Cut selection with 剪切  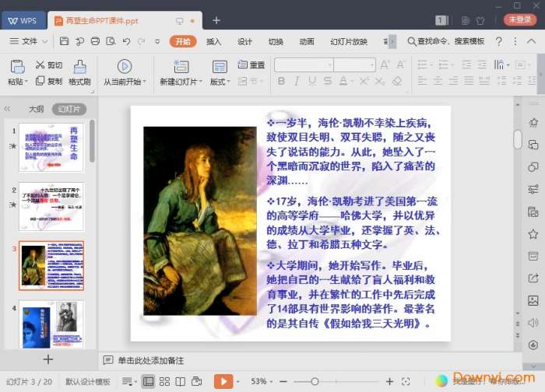[x=49, y=65]
